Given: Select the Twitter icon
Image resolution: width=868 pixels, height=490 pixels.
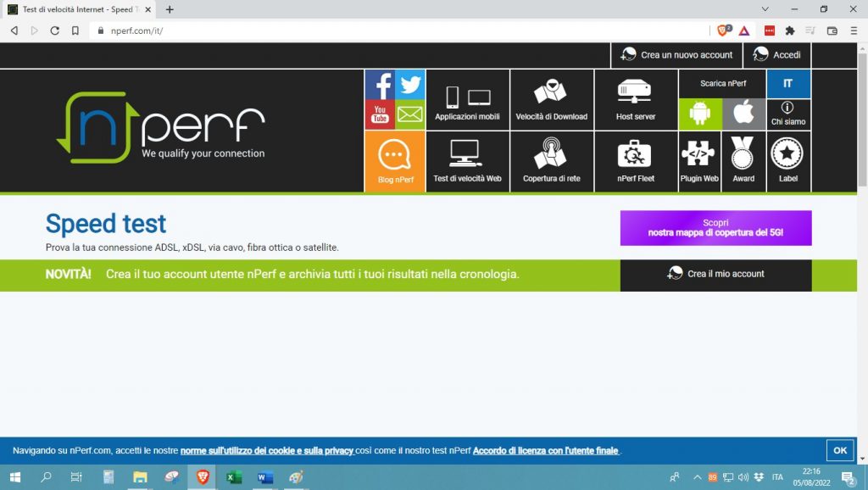Looking at the screenshot, I should [x=410, y=83].
